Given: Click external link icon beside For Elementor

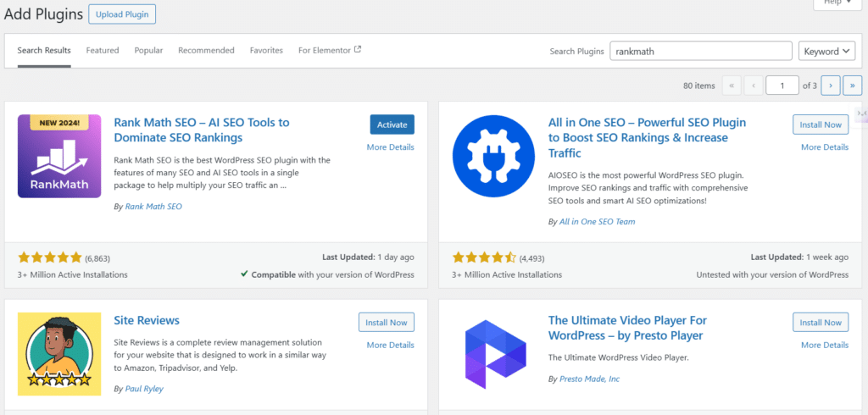Looking at the screenshot, I should 358,49.
